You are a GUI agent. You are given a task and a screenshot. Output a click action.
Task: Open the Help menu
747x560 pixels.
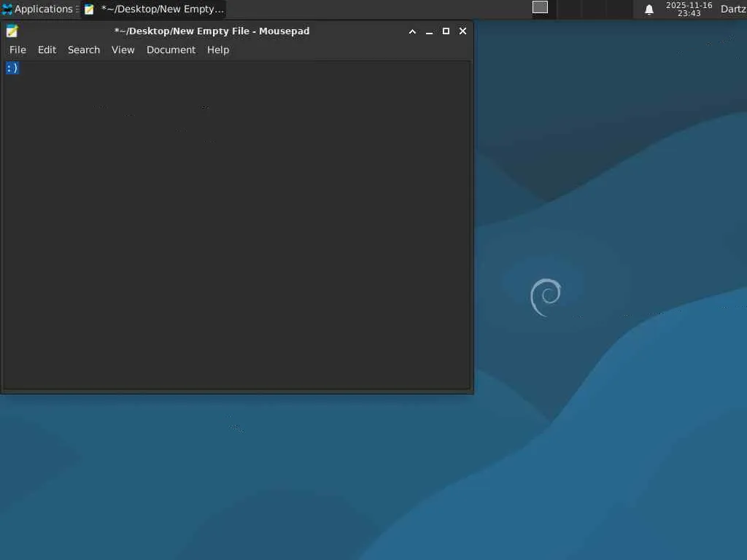(x=218, y=50)
